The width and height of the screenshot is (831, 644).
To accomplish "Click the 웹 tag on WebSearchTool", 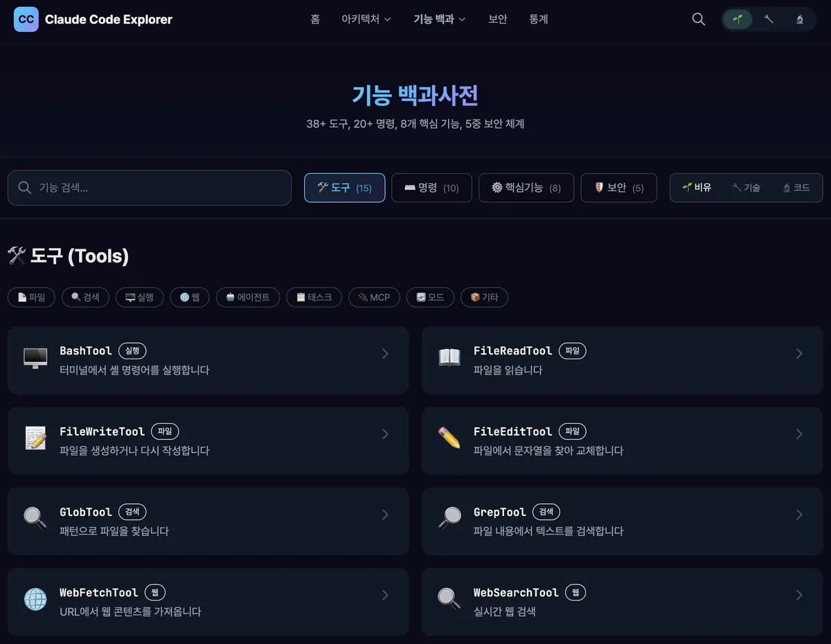I will 575,593.
